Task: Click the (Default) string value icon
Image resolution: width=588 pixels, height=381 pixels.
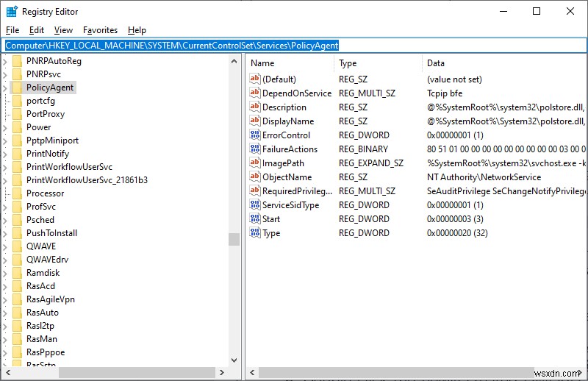Action: (255, 79)
